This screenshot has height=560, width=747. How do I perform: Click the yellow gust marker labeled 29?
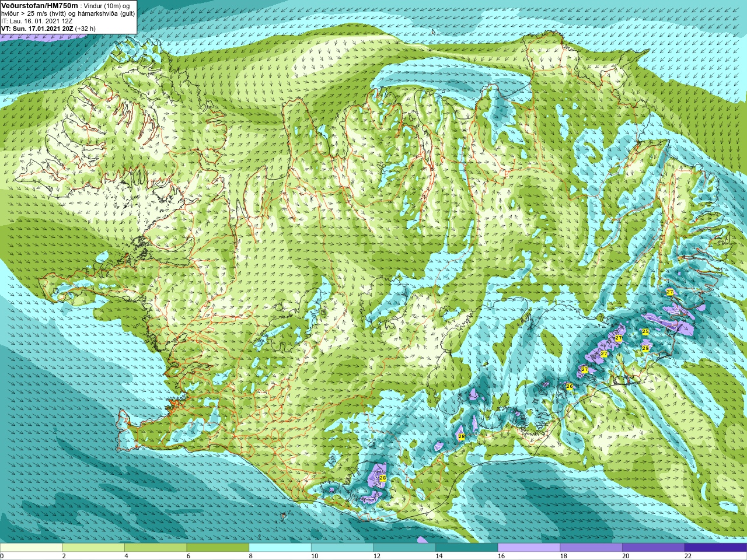645,348
